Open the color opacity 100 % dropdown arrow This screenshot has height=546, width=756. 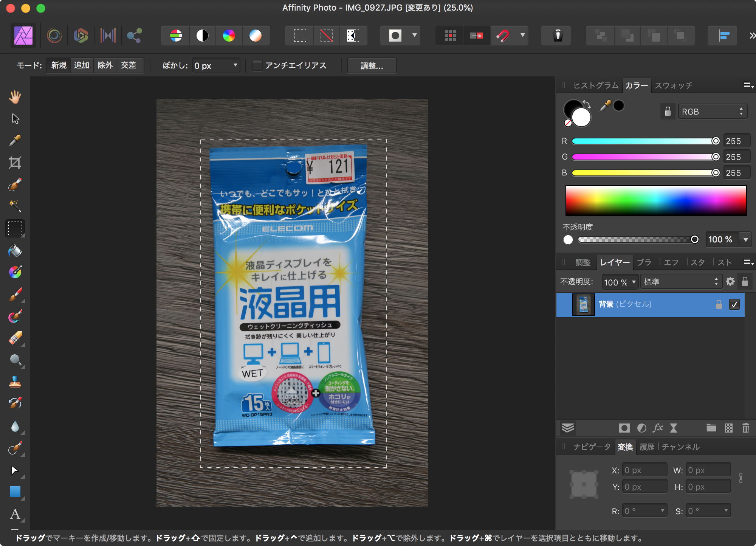pyautogui.click(x=745, y=239)
